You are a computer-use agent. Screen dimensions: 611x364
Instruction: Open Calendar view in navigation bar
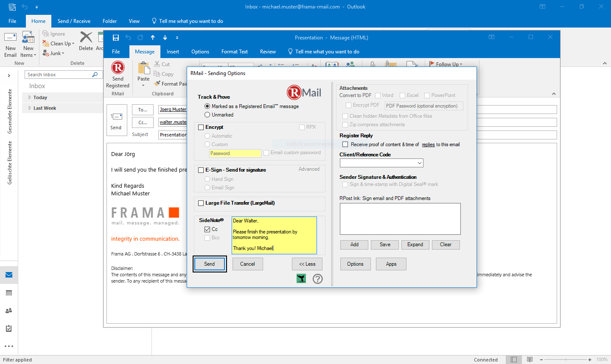pos(9,293)
